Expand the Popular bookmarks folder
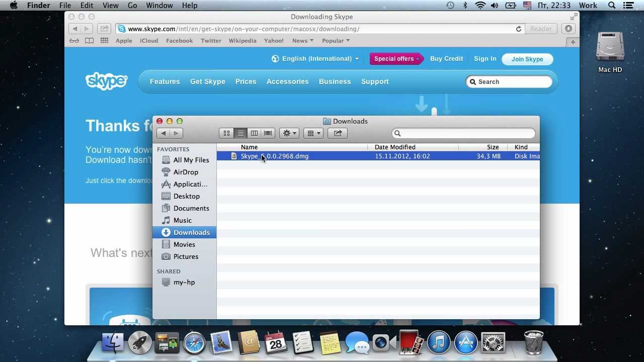 point(336,41)
